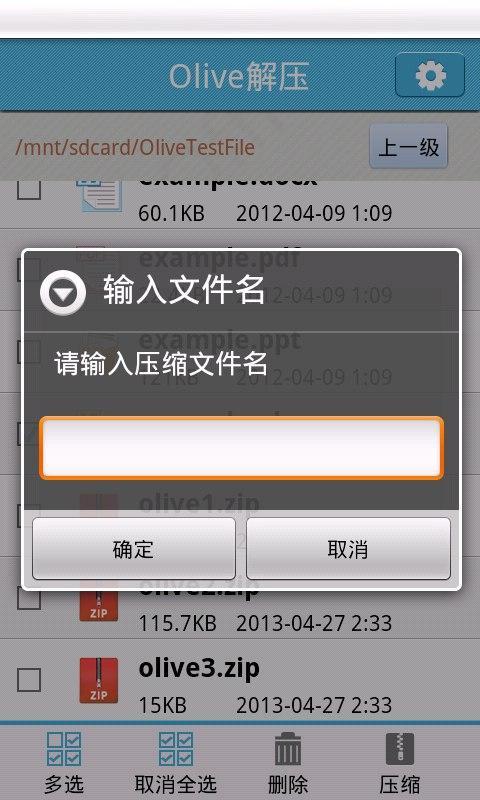
Task: Cancel the dialog with 取消
Action: pyautogui.click(x=348, y=548)
